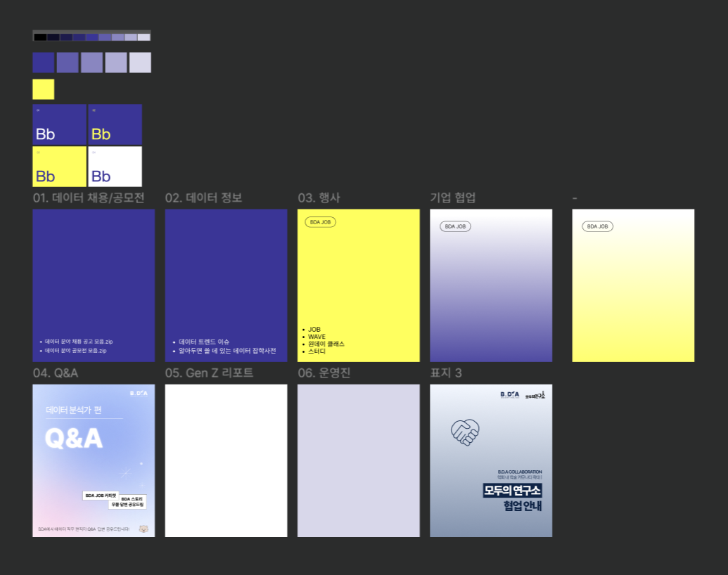Image resolution: width=728 pixels, height=575 pixels.
Task: Click the bear face icon on Q&A frame
Action: tap(144, 529)
